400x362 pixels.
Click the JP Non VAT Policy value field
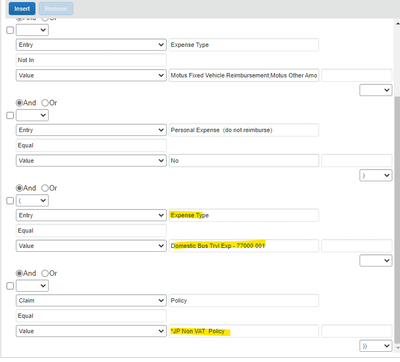244,331
